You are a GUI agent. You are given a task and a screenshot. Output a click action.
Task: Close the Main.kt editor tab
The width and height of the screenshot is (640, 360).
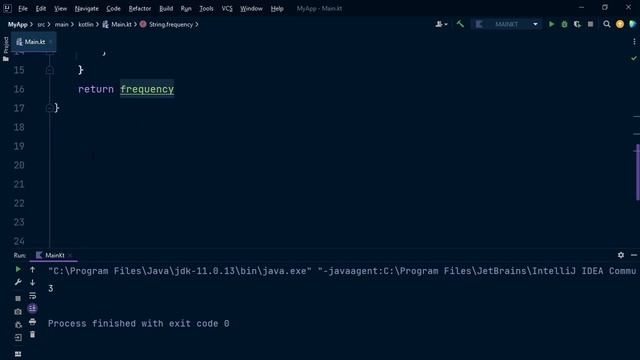click(x=51, y=42)
